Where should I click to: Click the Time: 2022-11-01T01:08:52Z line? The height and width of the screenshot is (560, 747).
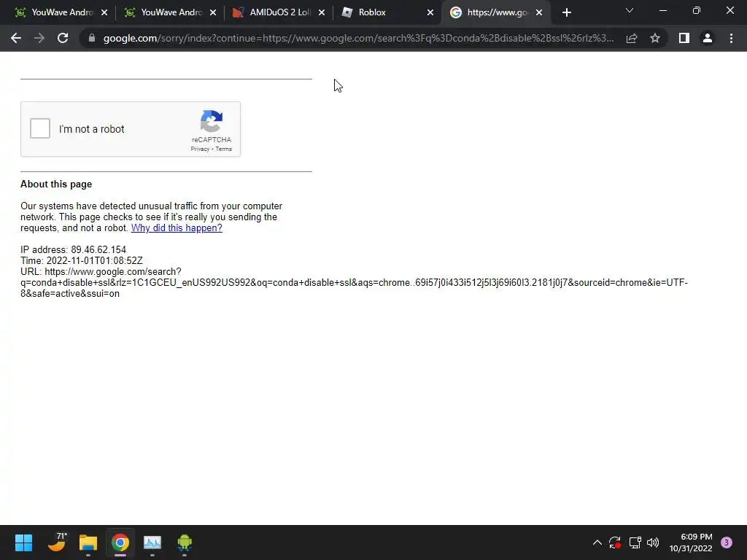(x=82, y=260)
